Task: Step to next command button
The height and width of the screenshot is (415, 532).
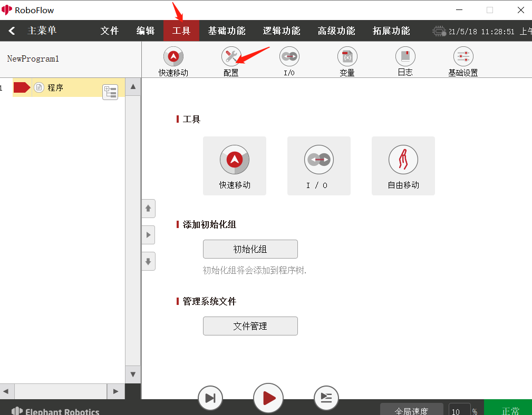Action: (x=210, y=398)
